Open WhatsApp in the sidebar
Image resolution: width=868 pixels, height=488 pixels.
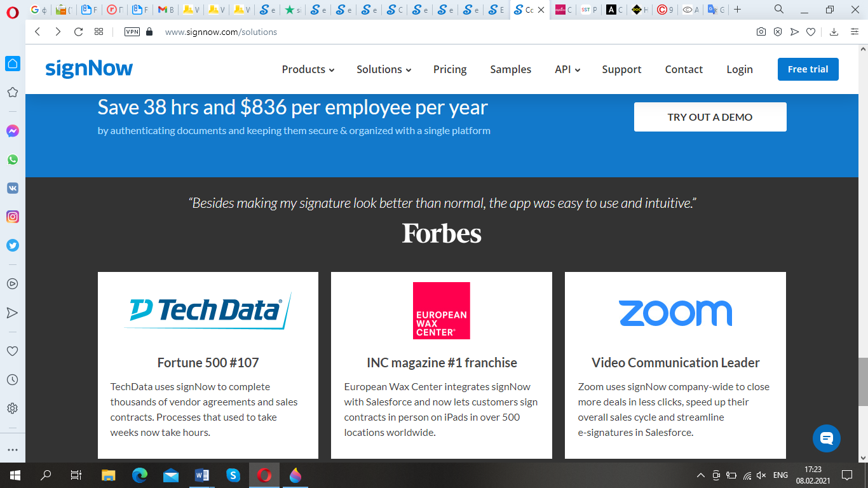13,159
